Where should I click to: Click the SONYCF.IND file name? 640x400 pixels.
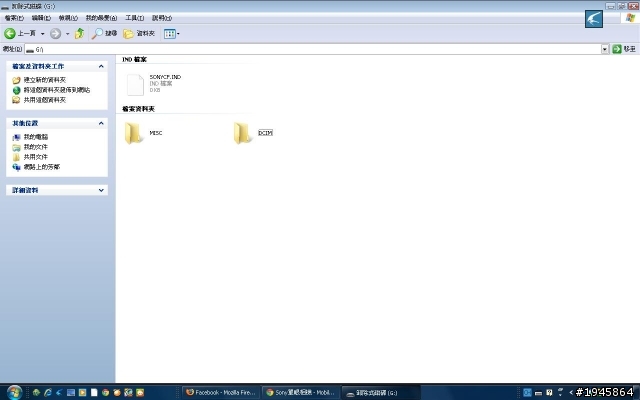tap(165, 77)
